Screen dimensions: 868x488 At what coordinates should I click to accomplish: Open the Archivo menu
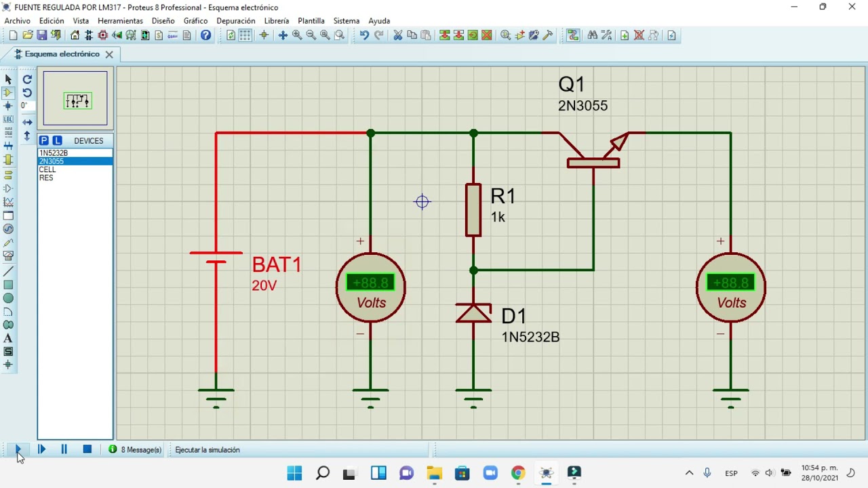click(x=18, y=21)
